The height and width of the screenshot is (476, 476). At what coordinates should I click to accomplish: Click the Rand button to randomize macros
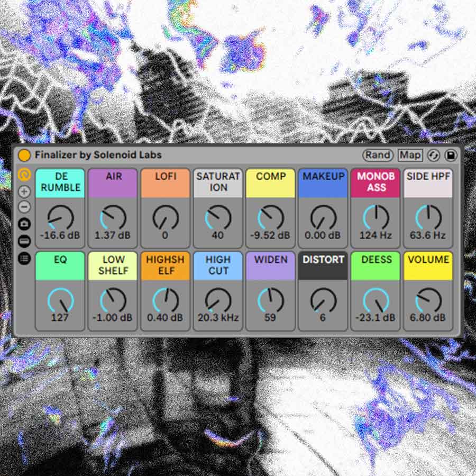point(379,155)
